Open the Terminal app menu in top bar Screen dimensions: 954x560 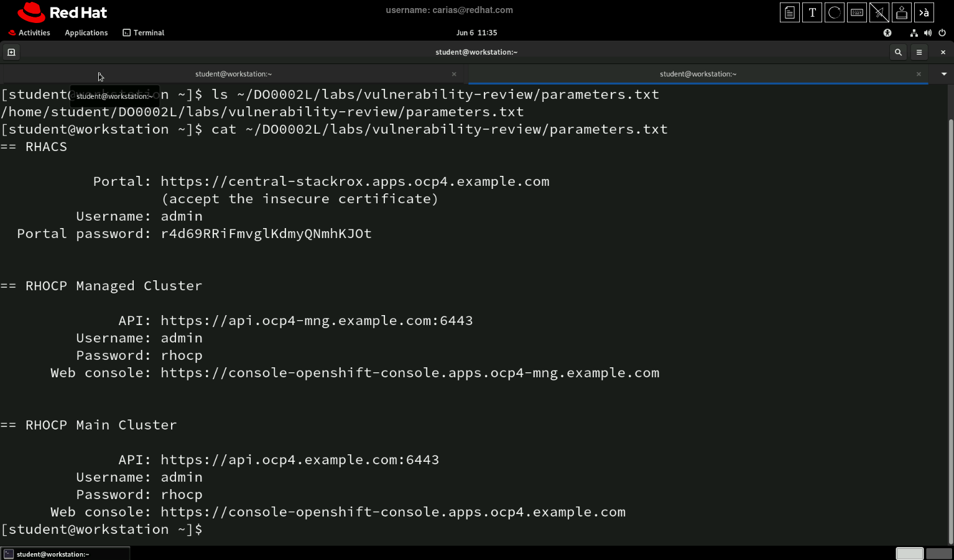tap(144, 33)
